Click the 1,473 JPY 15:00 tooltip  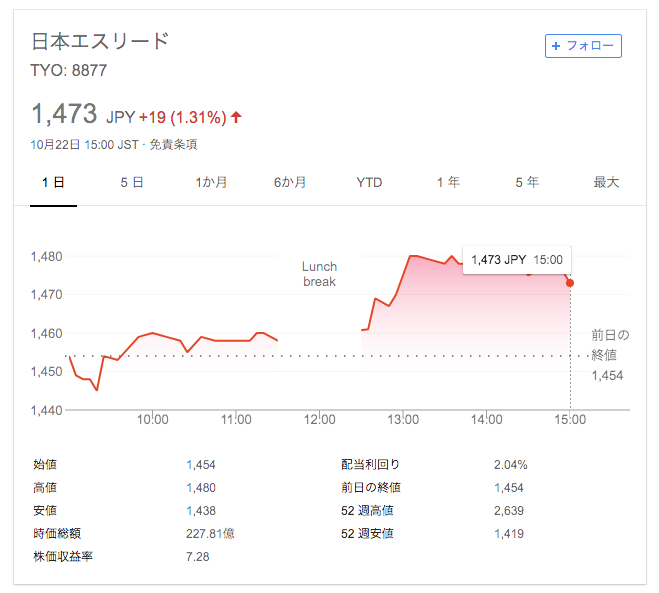517,260
